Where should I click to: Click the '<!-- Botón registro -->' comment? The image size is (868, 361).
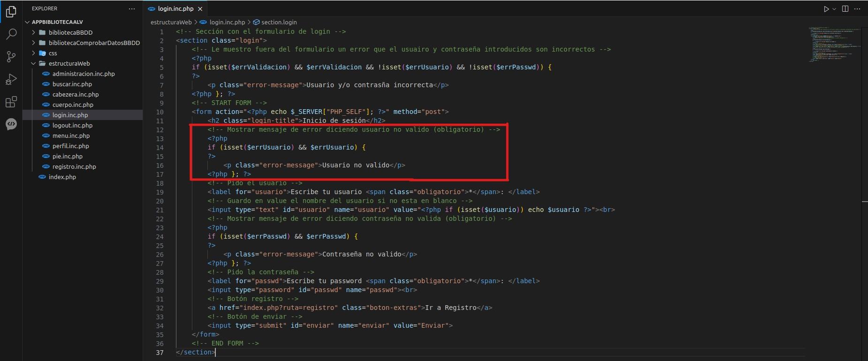click(253, 299)
